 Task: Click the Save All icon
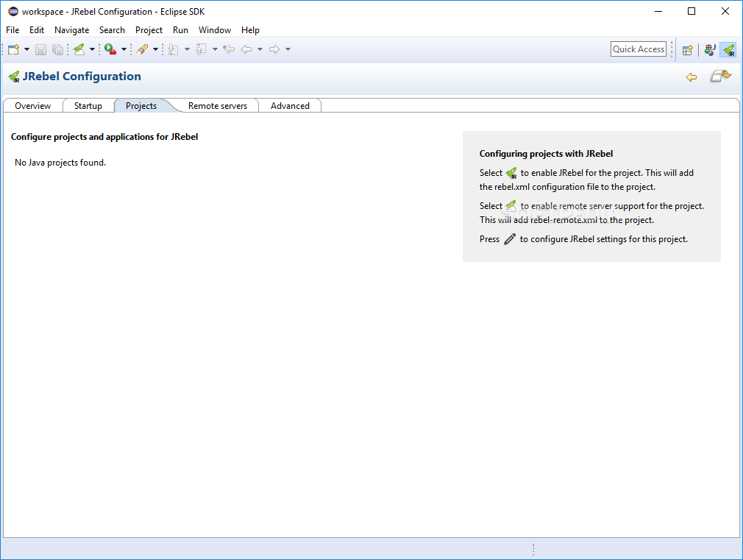tap(57, 49)
